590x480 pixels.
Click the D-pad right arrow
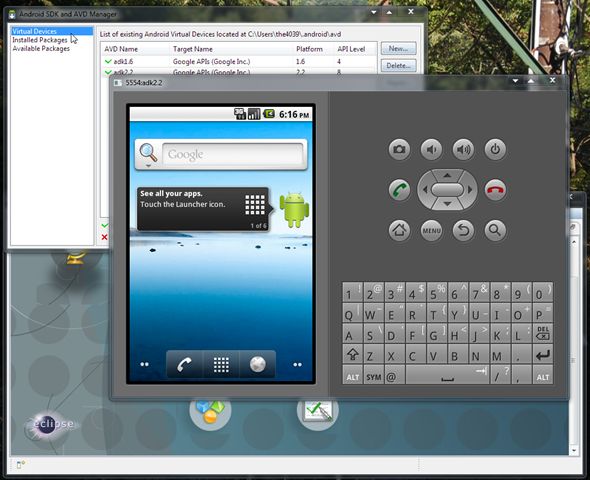470,190
